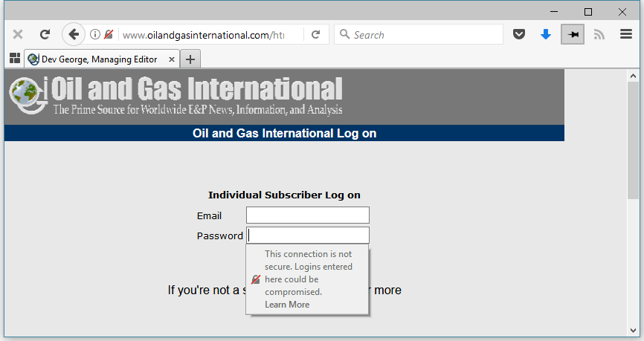Click the address bar URL field
This screenshot has height=341, width=644.
click(x=204, y=35)
